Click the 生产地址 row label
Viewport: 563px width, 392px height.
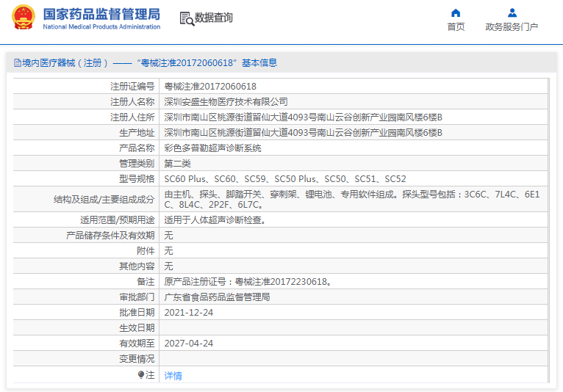[137, 133]
